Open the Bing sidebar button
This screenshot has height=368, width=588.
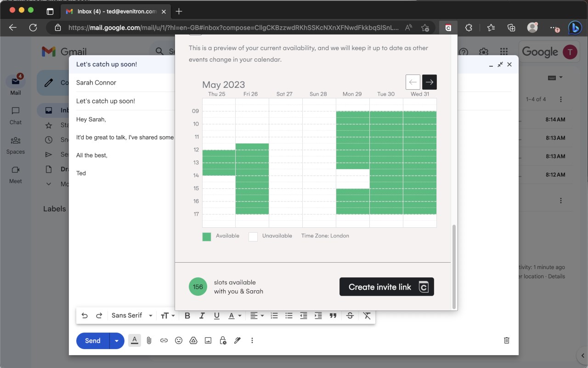[x=574, y=28]
